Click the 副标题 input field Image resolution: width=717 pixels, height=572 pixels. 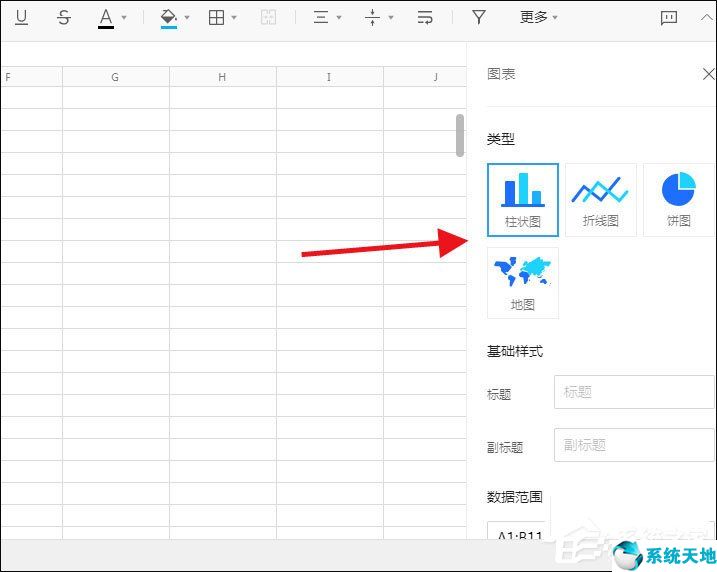tap(634, 445)
